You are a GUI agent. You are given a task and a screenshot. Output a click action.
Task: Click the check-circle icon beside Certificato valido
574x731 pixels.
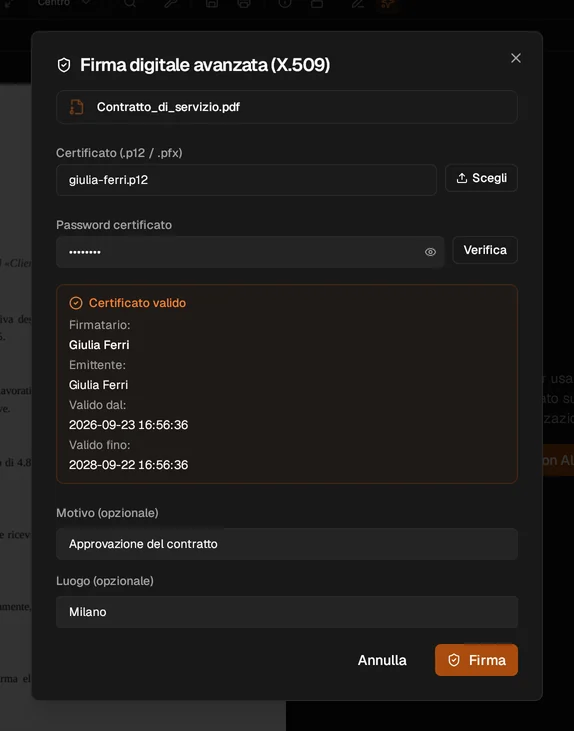tap(76, 303)
